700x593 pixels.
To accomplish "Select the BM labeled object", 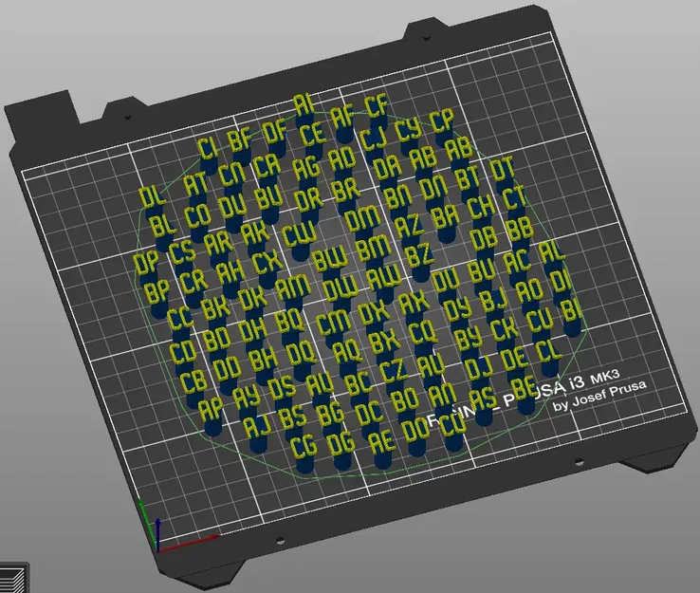I will [373, 249].
